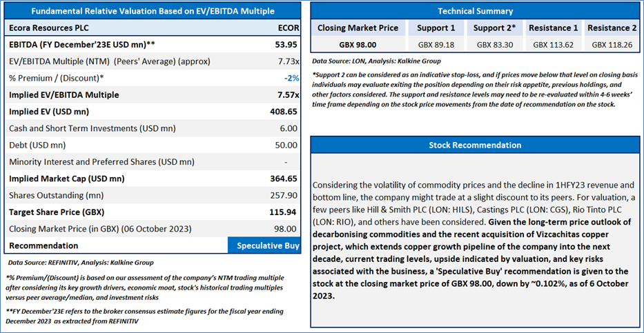Viewport: 644px width, 333px height.
Task: Click 'Minority Interest and Preferred Shares (USD mn)' label
Action: (x=102, y=161)
